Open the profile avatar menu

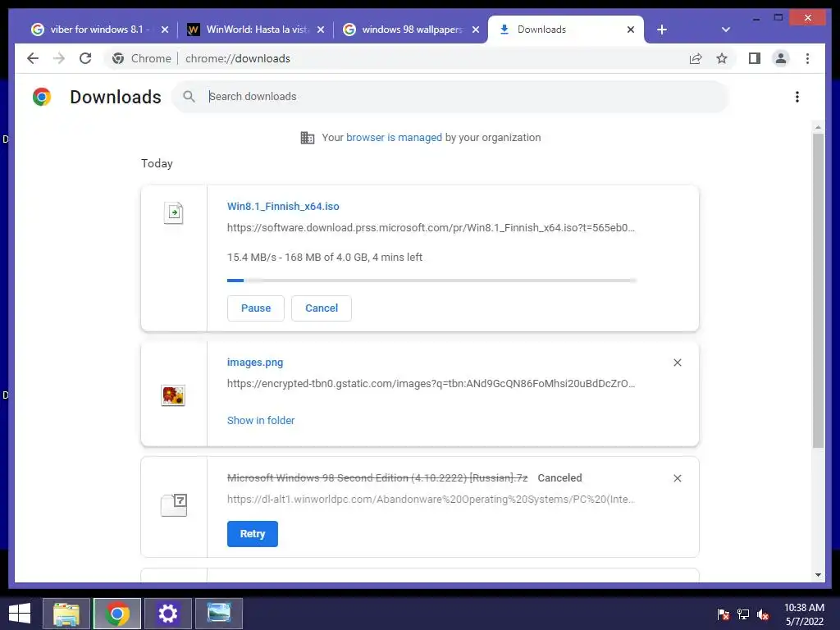[781, 58]
